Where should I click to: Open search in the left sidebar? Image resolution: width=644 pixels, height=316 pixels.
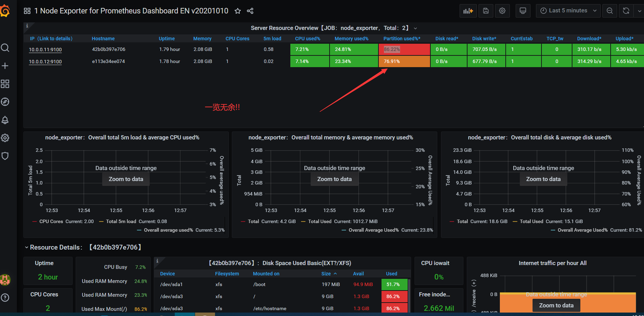(x=5, y=48)
